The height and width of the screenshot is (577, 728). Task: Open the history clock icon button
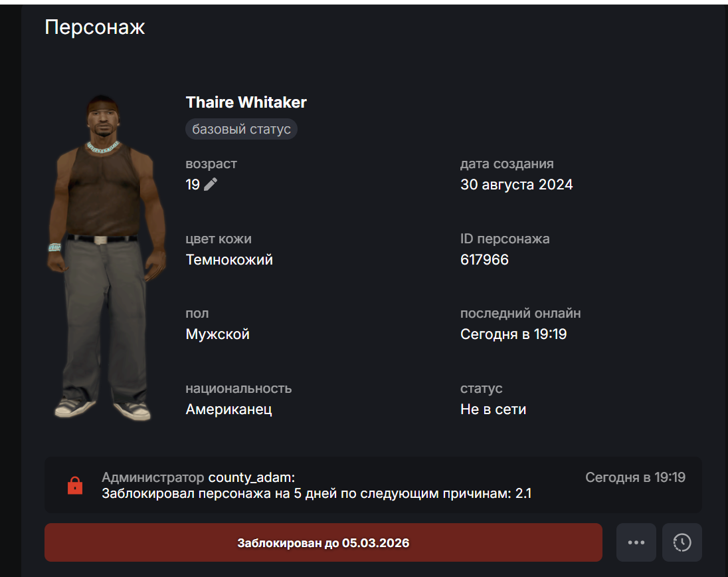point(682,542)
